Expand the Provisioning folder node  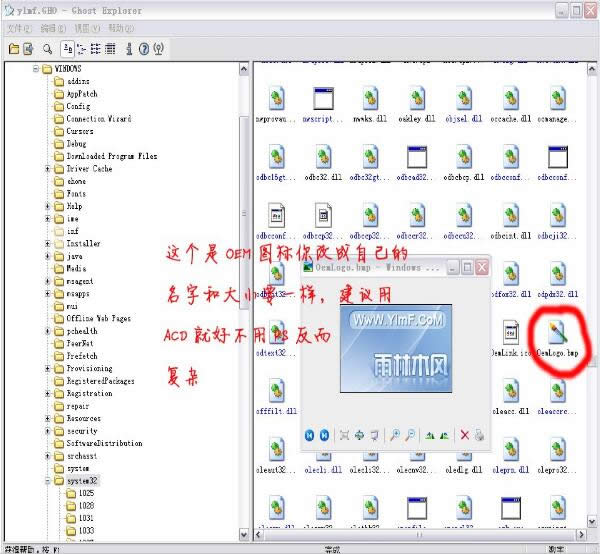pyautogui.click(x=48, y=368)
